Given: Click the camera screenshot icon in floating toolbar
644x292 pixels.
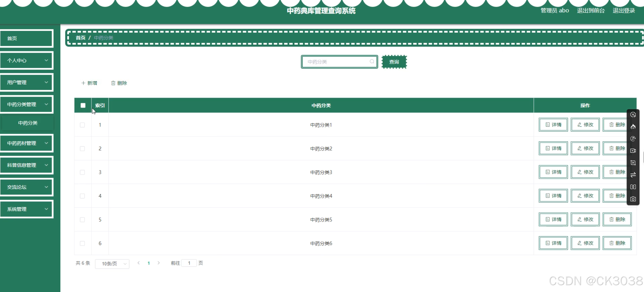Looking at the screenshot, I should [633, 199].
